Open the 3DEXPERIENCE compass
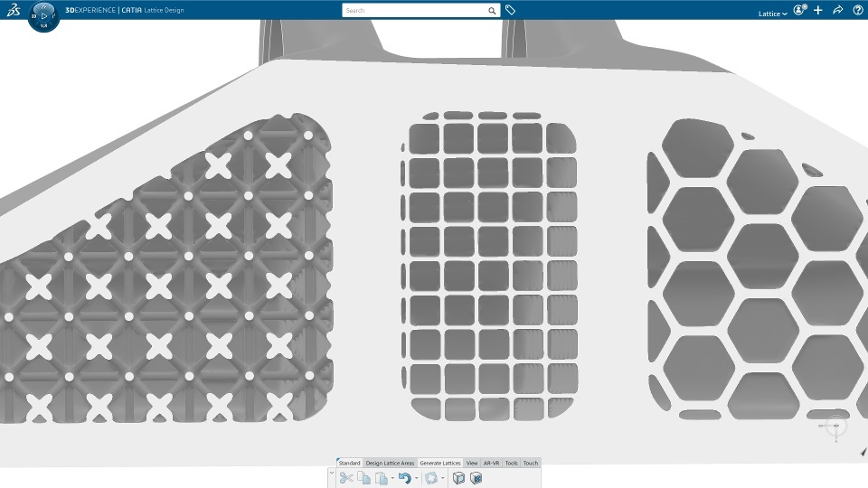This screenshot has height=488, width=868. [43, 16]
